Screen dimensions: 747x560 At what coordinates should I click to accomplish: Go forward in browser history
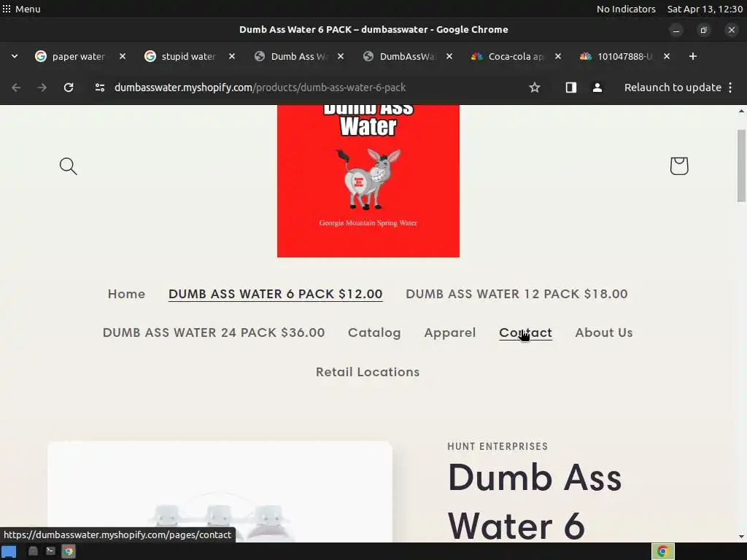[x=42, y=87]
